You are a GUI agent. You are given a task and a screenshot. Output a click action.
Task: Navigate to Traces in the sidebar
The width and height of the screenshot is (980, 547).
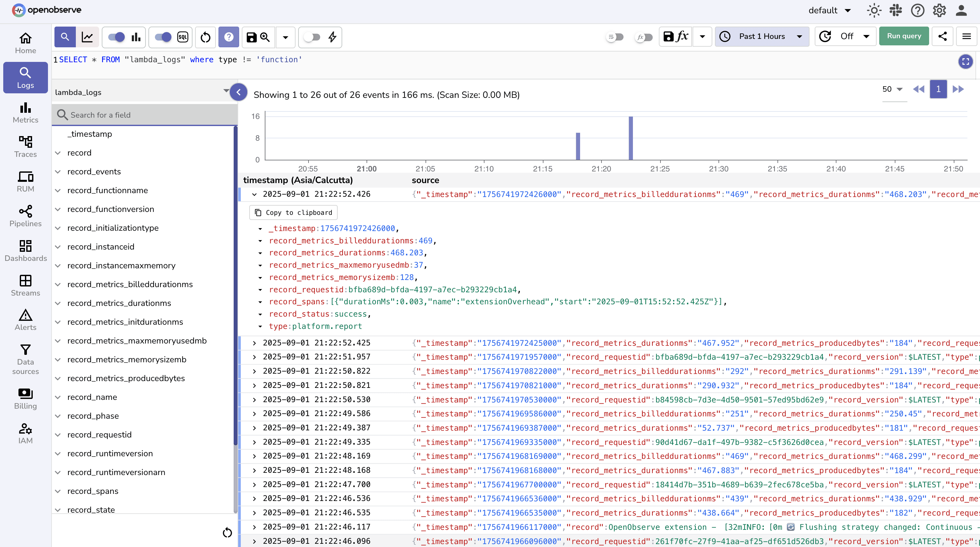coord(25,146)
